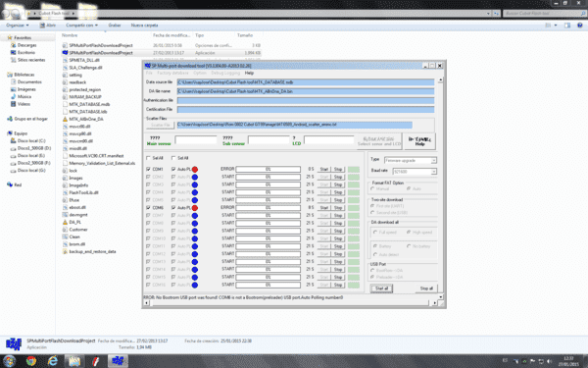Click the Main sensor input field
Image resolution: width=588 pixels, height=368 pixels.
(196, 140)
